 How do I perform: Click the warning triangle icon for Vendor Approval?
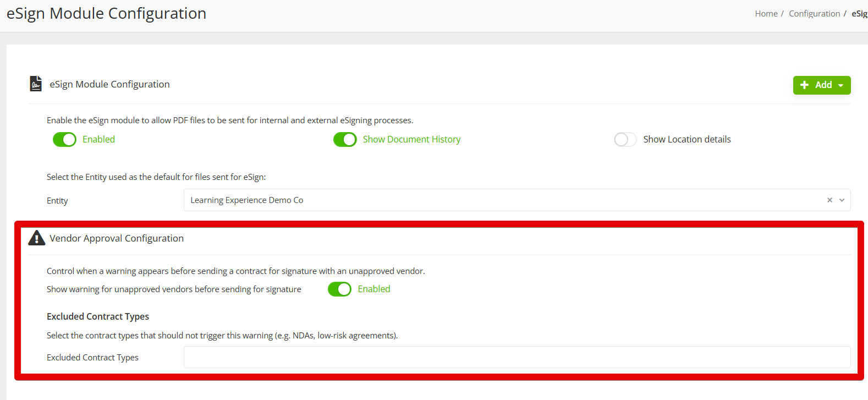coord(36,238)
